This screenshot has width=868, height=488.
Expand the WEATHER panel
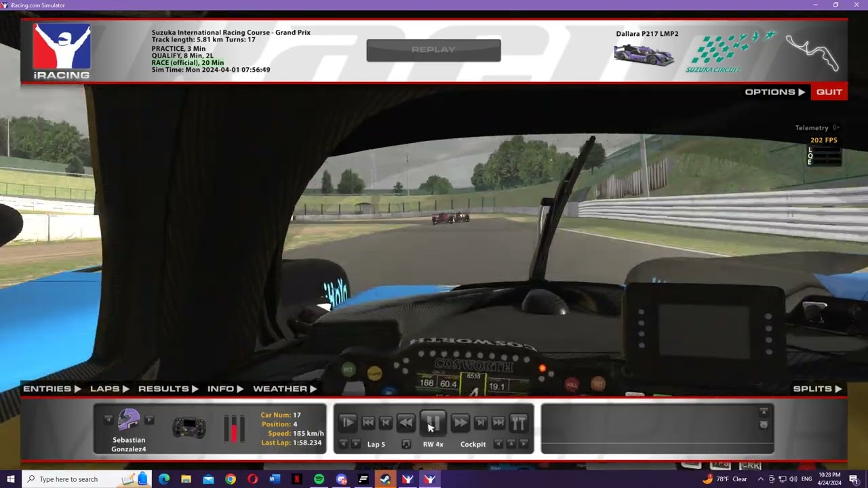pyautogui.click(x=285, y=389)
